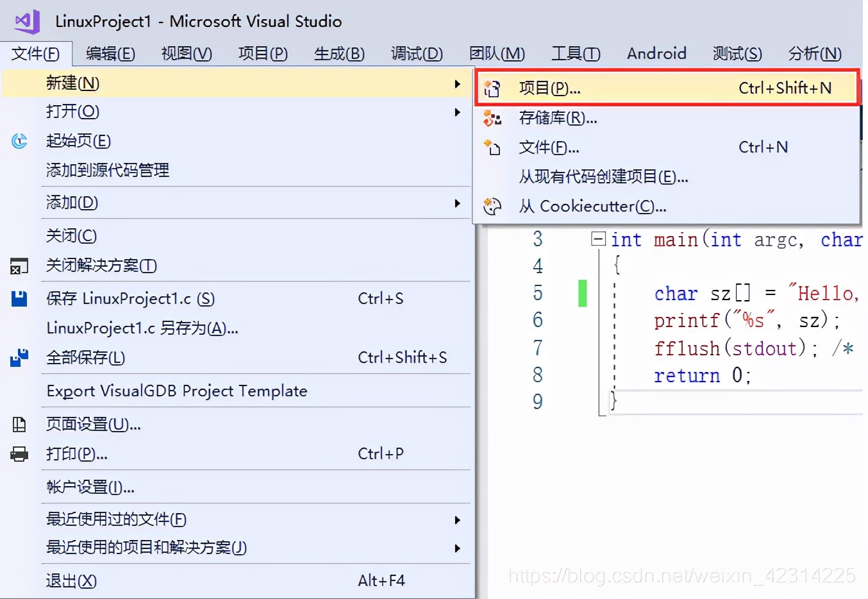Expand the 打开(O) submenu arrow
The width and height of the screenshot is (868, 599).
[x=458, y=112]
